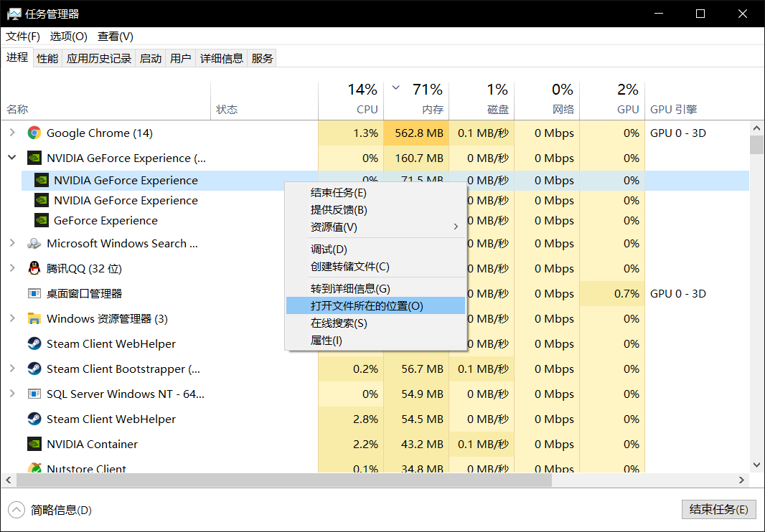Select 提供反馈(B) from context menu
Viewport: 765px width, 532px height.
tap(375, 210)
